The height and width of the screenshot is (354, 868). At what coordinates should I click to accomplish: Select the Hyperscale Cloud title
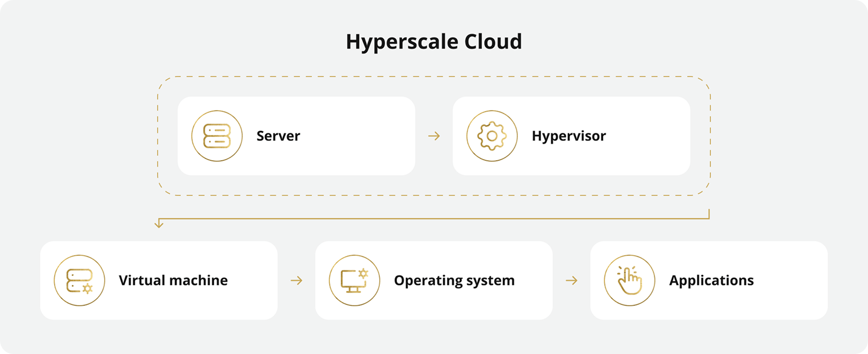[433, 41]
